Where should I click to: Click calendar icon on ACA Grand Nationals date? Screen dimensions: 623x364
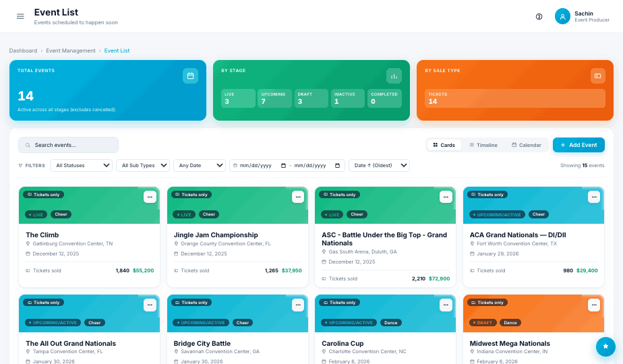pos(472,253)
